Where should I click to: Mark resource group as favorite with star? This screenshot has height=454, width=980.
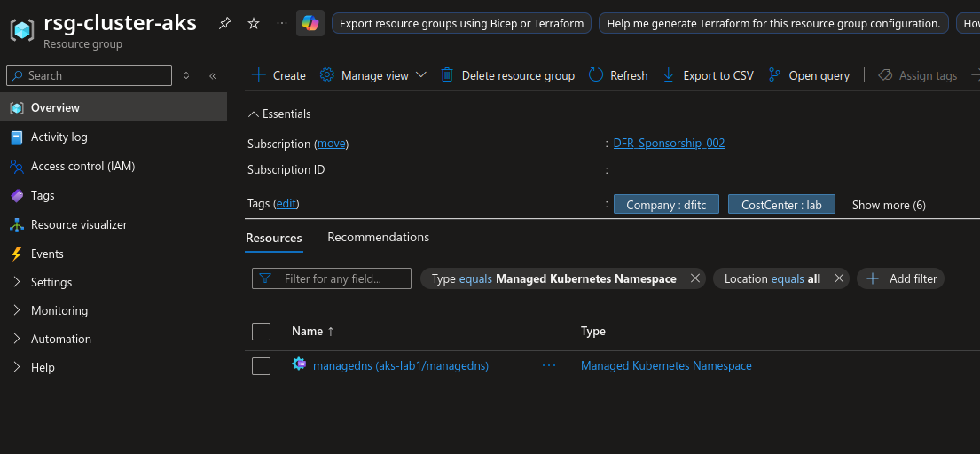point(253,24)
